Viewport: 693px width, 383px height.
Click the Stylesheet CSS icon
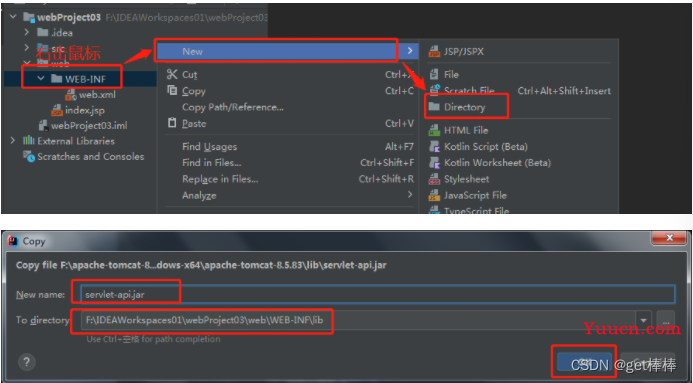pos(434,179)
